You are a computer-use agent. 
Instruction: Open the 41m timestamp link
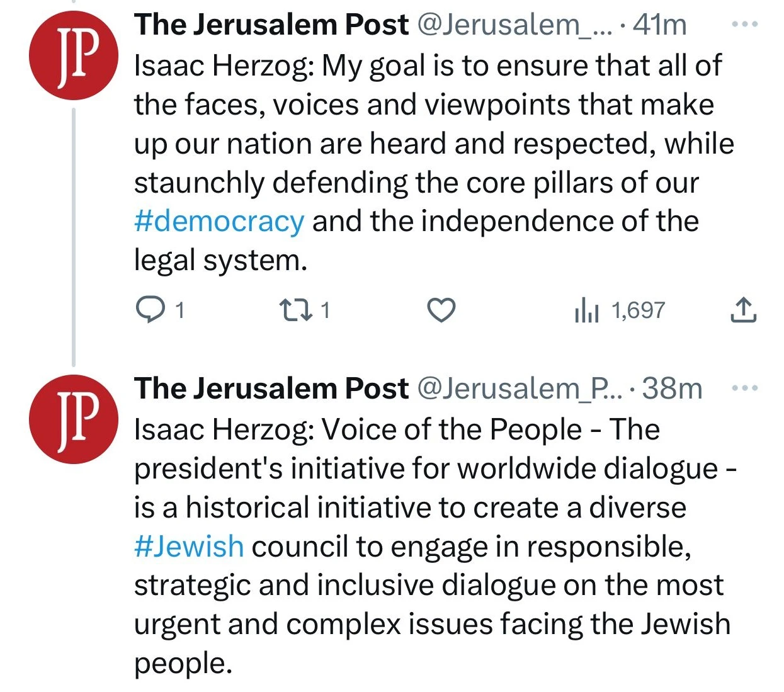coord(660,25)
